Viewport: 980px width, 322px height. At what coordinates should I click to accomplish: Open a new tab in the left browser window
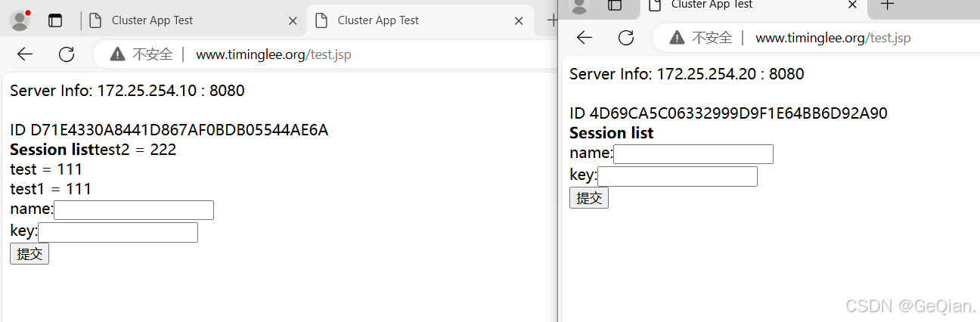(x=552, y=20)
